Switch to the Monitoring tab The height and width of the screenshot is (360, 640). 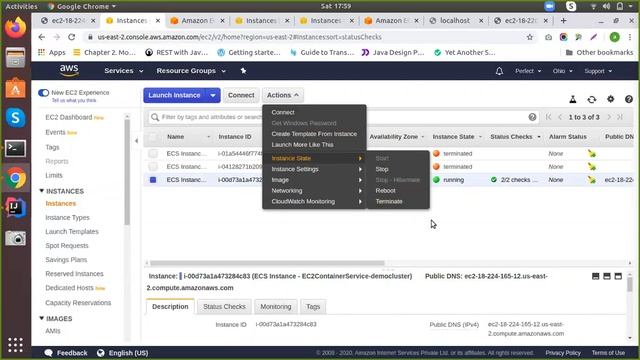276,307
